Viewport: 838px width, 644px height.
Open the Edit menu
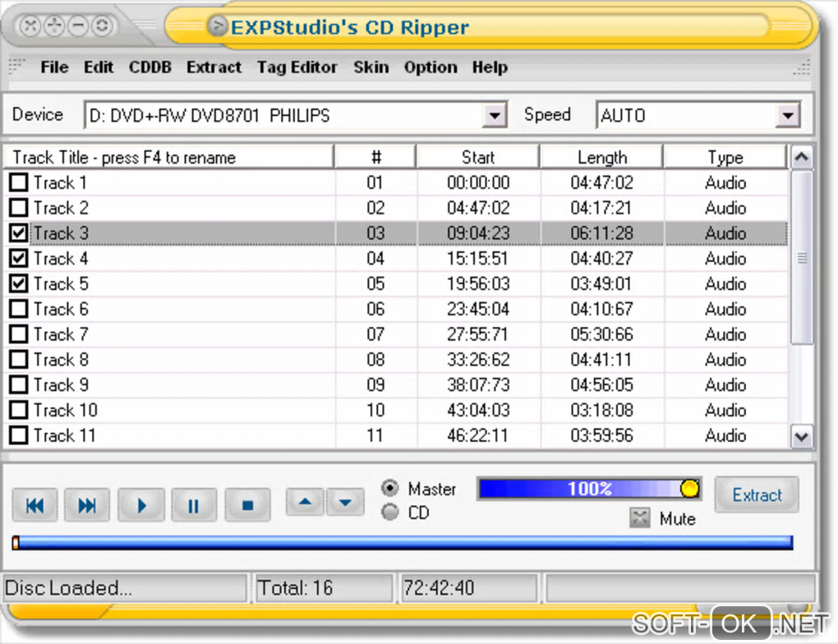coord(99,67)
